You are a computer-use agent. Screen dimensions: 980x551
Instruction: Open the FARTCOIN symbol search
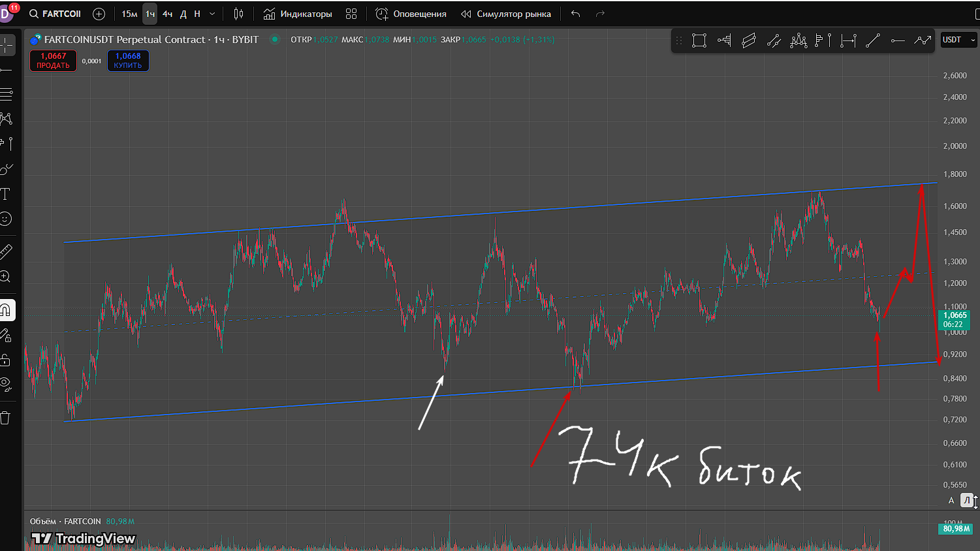(55, 14)
